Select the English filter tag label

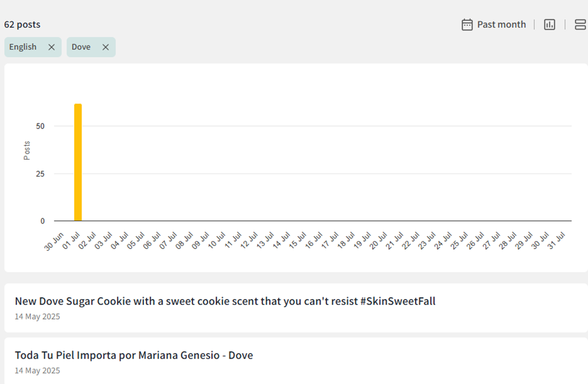(x=23, y=47)
